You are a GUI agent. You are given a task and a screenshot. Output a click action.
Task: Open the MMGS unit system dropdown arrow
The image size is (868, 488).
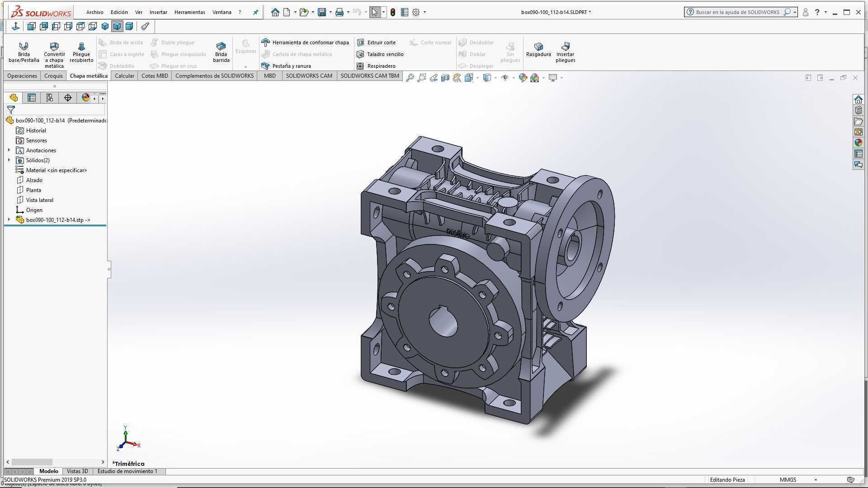click(816, 480)
